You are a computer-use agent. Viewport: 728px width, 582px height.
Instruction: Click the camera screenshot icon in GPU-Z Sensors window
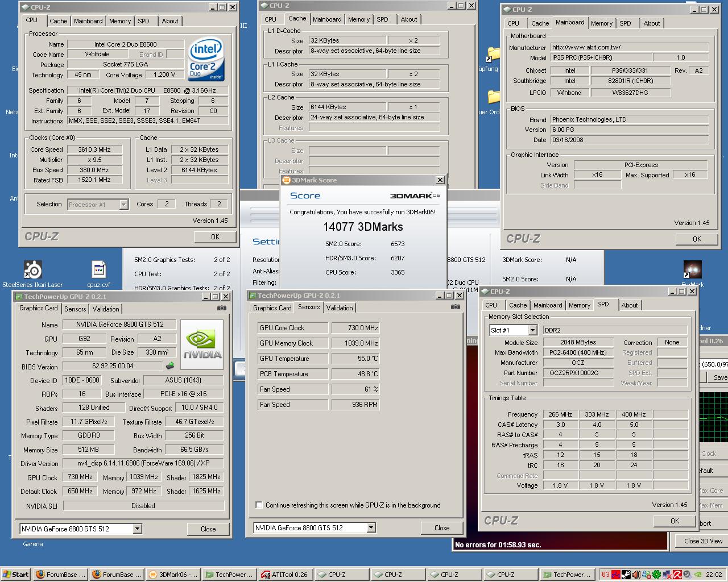tap(456, 307)
